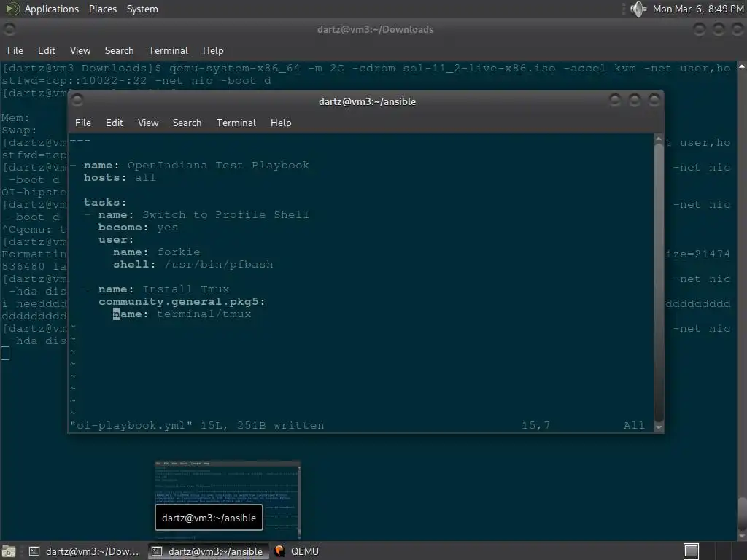Click the 'hosts:' key in playbook

point(105,178)
